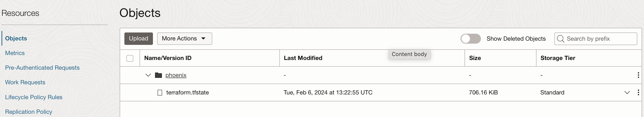Image resolution: width=644 pixels, height=117 pixels.
Task: Go to Metrics in Resources menu
Action: [15, 53]
